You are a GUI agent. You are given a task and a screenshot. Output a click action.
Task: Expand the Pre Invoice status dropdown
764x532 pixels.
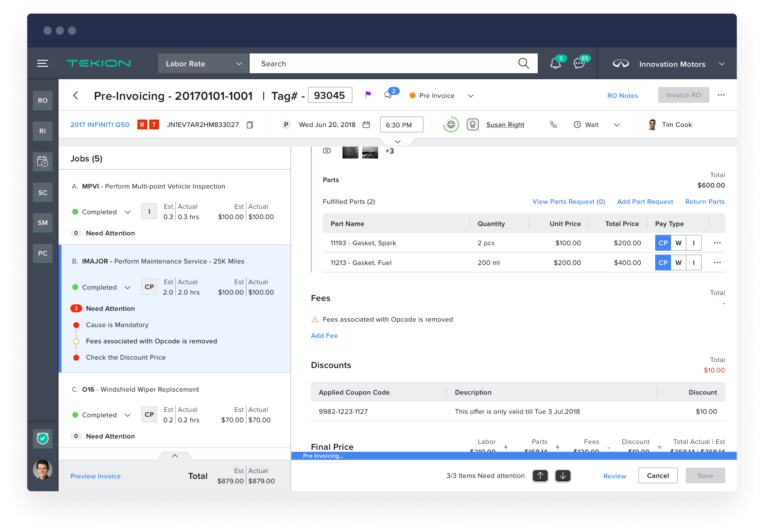(470, 95)
